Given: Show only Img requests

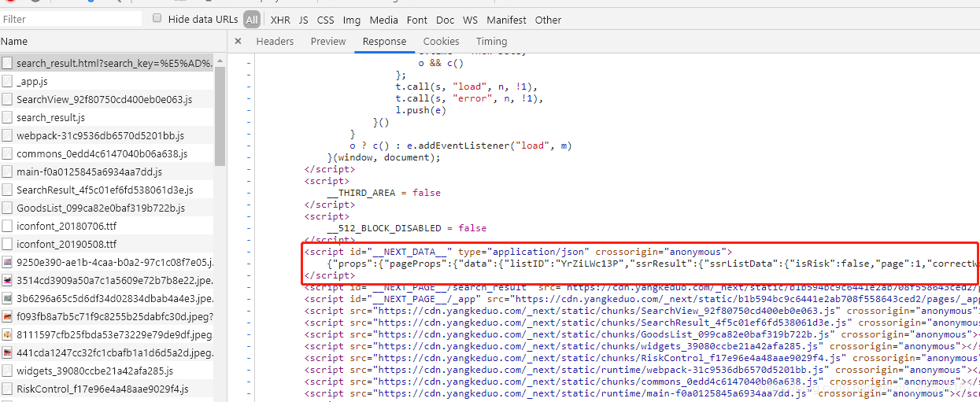Looking at the screenshot, I should tap(352, 20).
